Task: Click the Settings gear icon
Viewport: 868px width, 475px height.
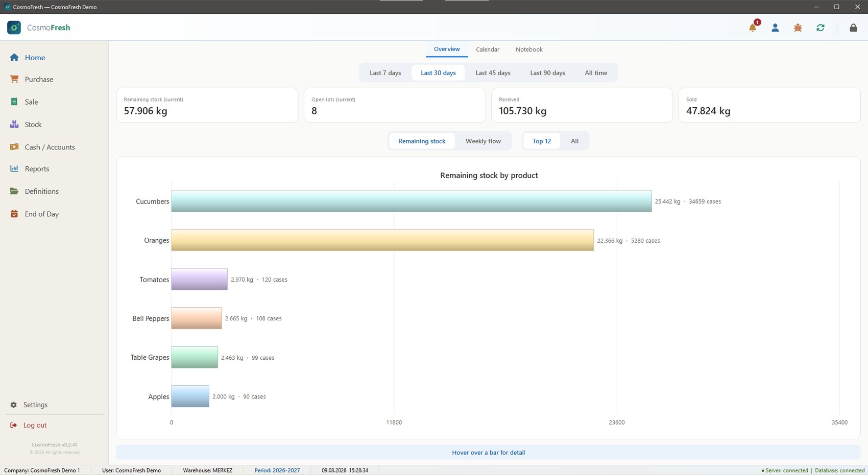Action: pos(14,405)
